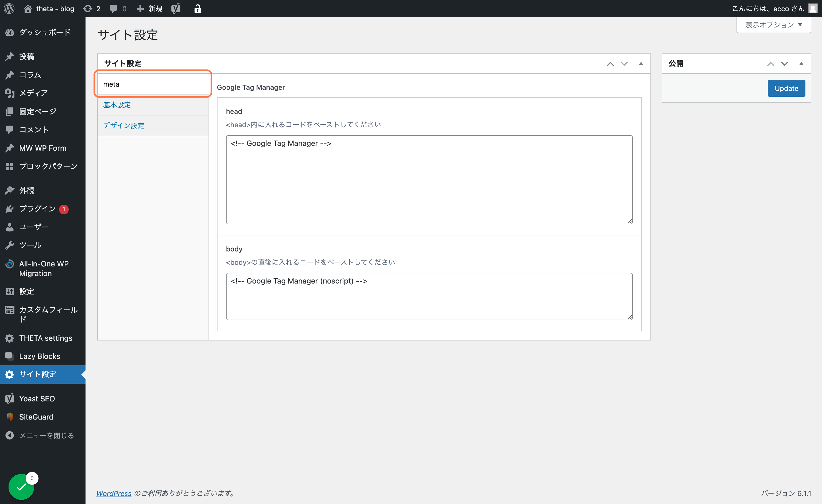Open the comments bubble in admin bar
Image resolution: width=822 pixels, height=504 pixels.
point(118,9)
